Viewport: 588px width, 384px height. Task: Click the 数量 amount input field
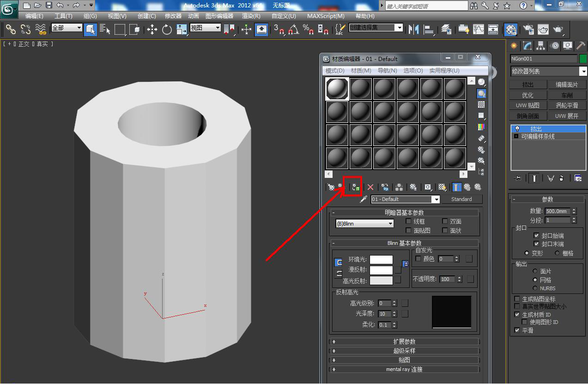(557, 211)
